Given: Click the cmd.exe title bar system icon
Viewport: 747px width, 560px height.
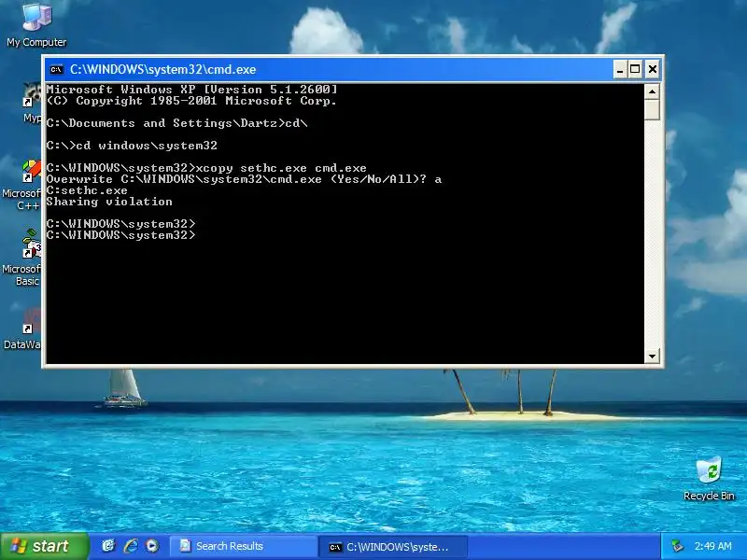Looking at the screenshot, I should coord(57,69).
